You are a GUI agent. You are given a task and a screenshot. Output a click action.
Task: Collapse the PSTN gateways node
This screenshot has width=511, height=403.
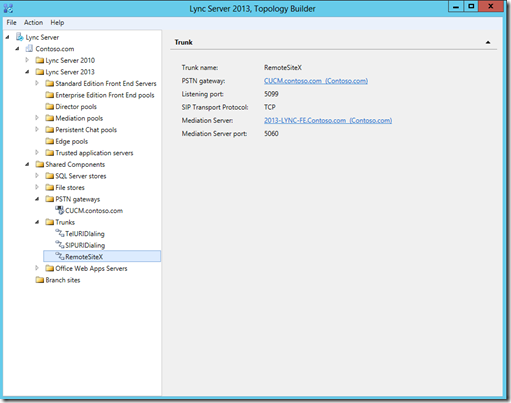tap(37, 199)
